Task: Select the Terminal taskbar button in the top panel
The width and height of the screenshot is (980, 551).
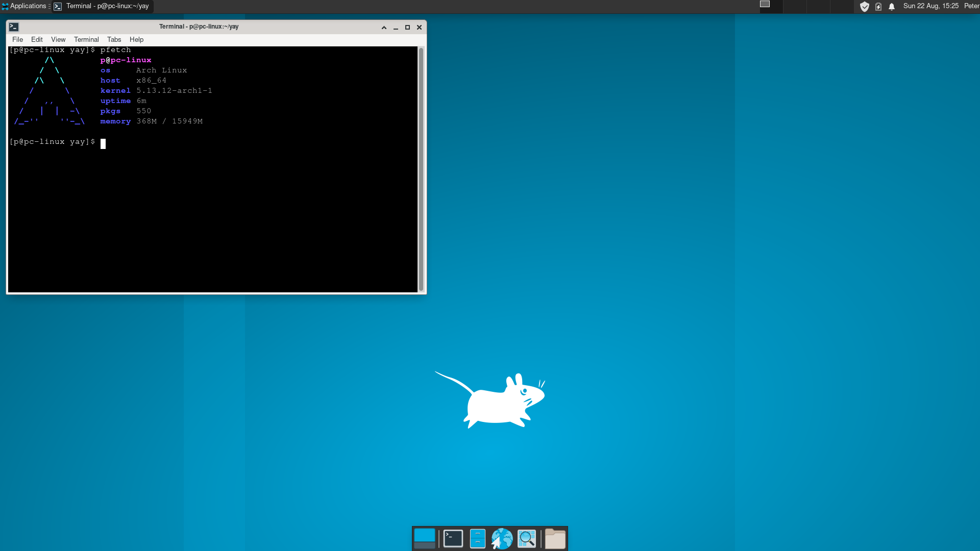Action: point(102,6)
